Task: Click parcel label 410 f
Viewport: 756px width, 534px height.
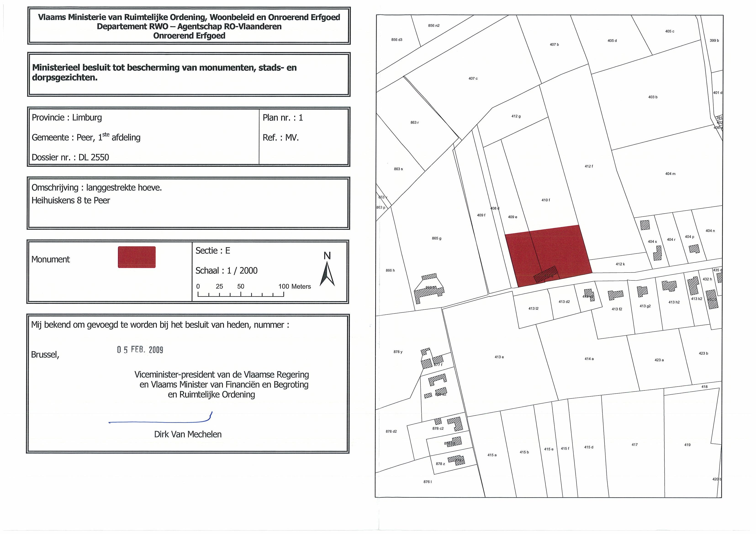Action: tap(546, 200)
